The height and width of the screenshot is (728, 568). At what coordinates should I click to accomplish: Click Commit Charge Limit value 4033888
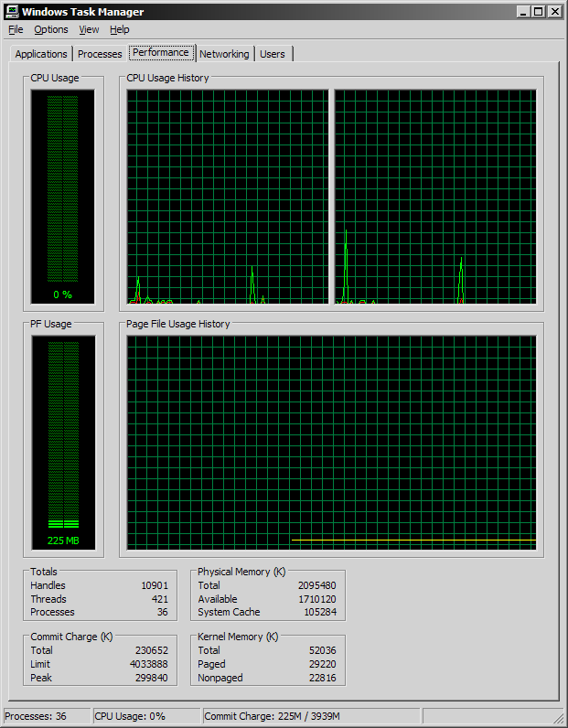coord(149,664)
